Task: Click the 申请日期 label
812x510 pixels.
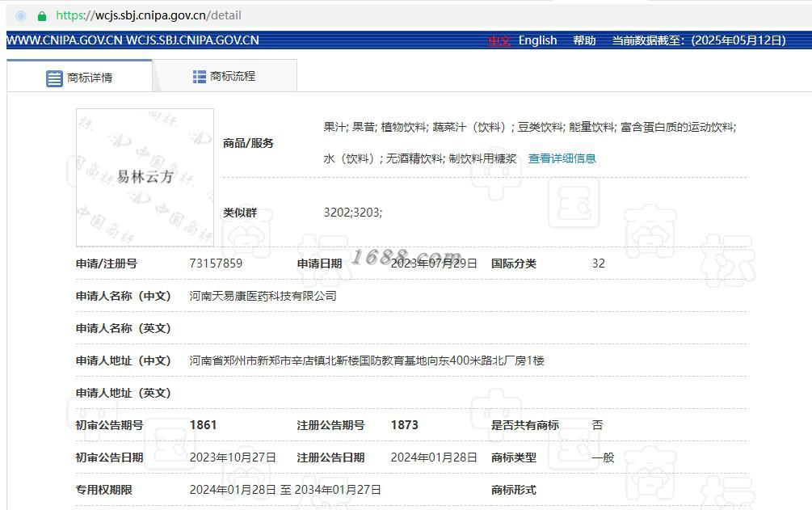Action: [319, 263]
